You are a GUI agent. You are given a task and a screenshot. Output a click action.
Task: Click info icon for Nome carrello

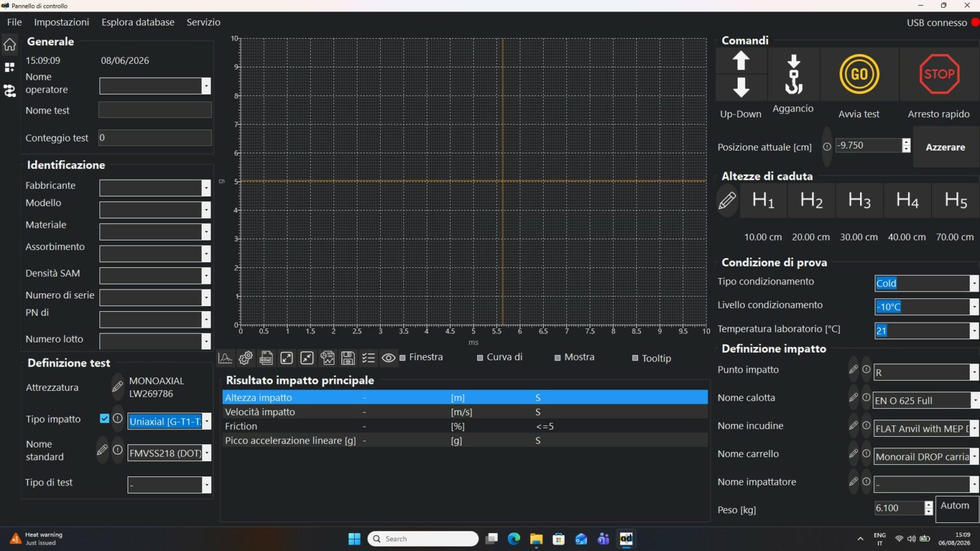tap(866, 453)
